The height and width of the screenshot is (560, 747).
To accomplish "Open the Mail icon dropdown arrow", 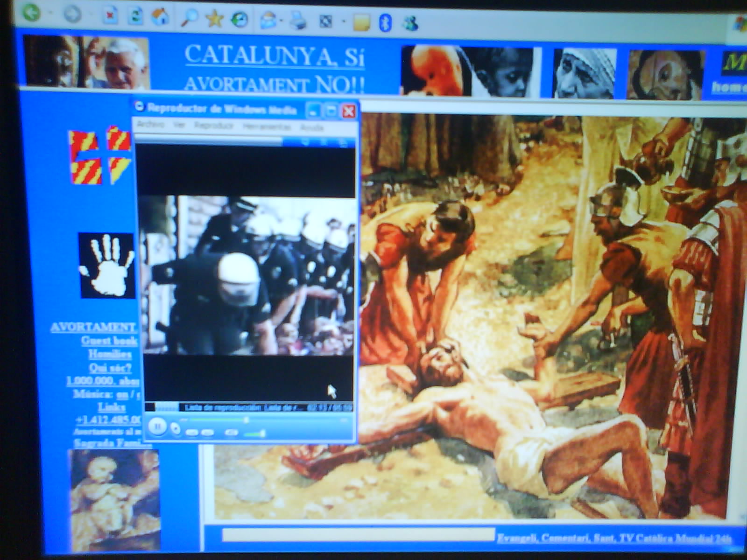I will click(282, 21).
